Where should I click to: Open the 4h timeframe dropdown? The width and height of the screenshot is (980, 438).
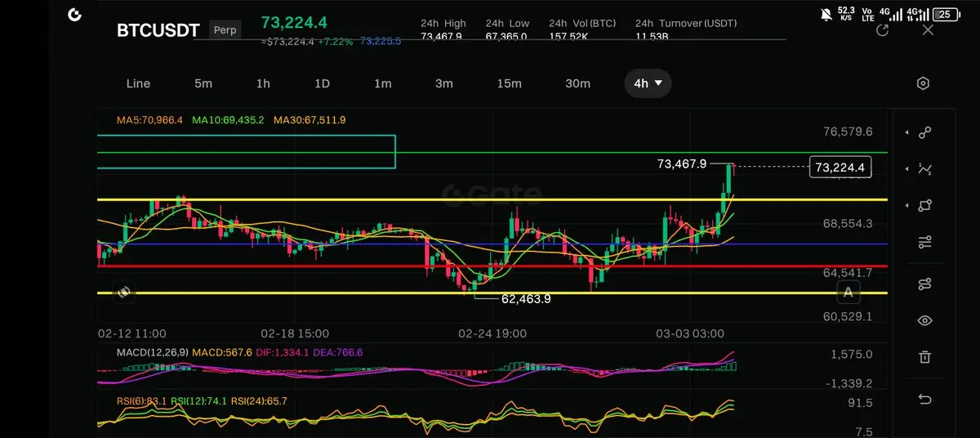[648, 83]
